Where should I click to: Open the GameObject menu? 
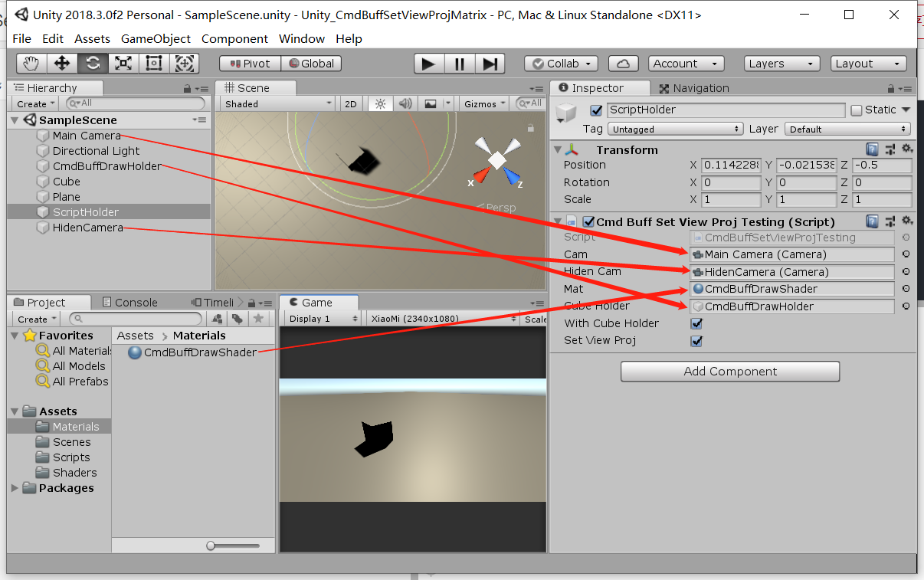(x=156, y=38)
